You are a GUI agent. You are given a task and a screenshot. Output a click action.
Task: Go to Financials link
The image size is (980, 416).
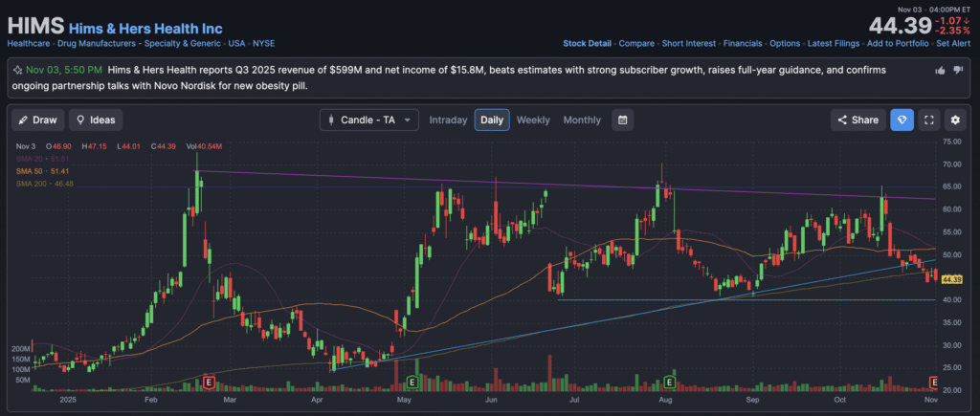click(743, 43)
